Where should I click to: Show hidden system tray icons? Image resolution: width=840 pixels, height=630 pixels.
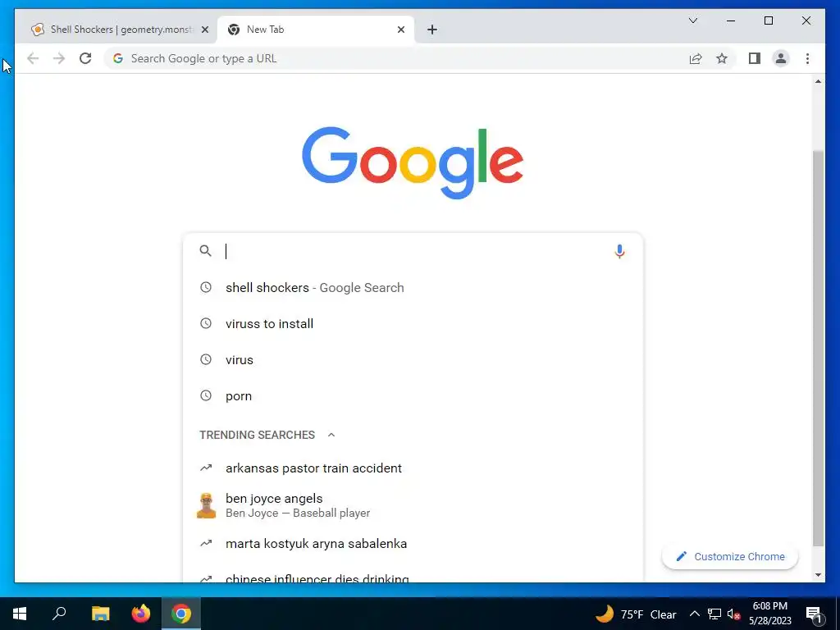click(694, 614)
